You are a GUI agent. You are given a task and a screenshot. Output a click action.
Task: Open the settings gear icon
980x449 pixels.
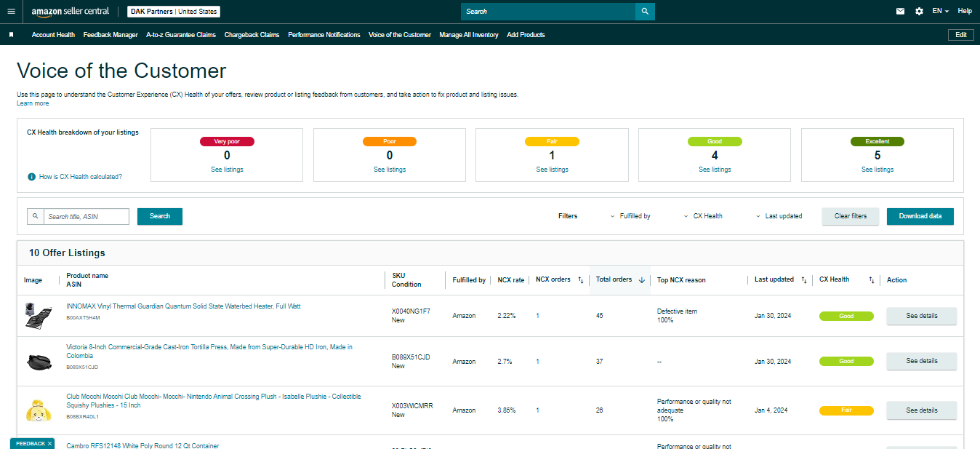[x=919, y=11]
